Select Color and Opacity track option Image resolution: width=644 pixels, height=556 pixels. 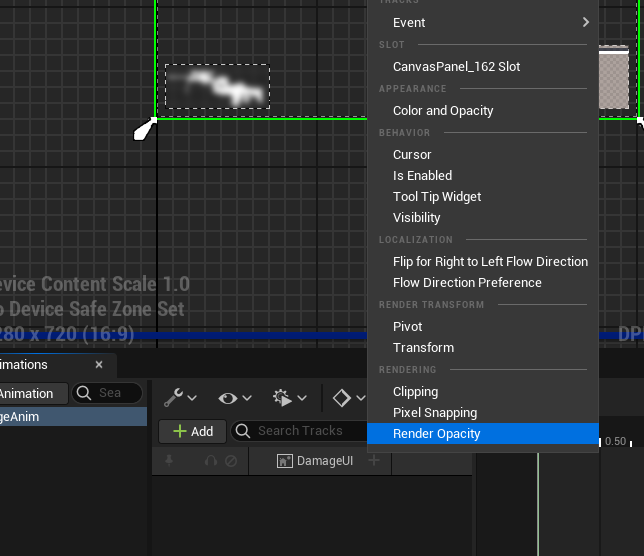click(483, 110)
